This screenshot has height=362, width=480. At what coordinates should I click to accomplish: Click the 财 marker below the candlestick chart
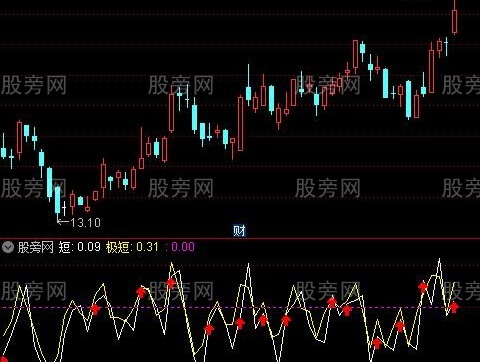[239, 231]
